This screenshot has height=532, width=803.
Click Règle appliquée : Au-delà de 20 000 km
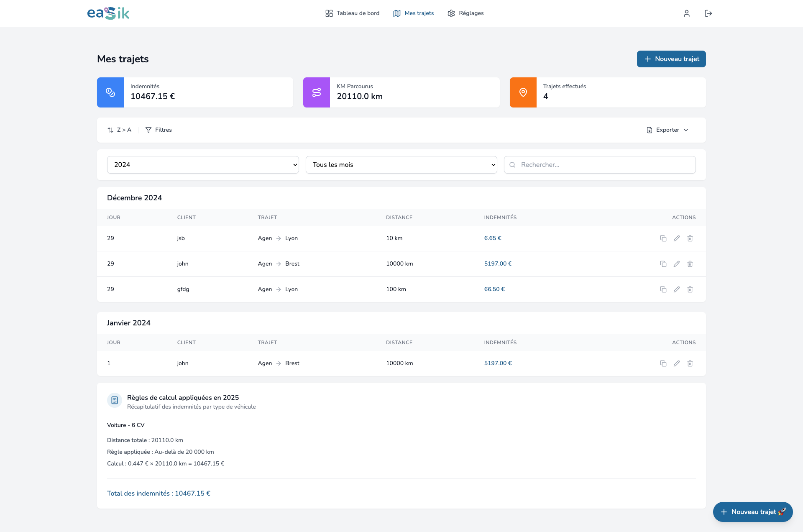161,452
